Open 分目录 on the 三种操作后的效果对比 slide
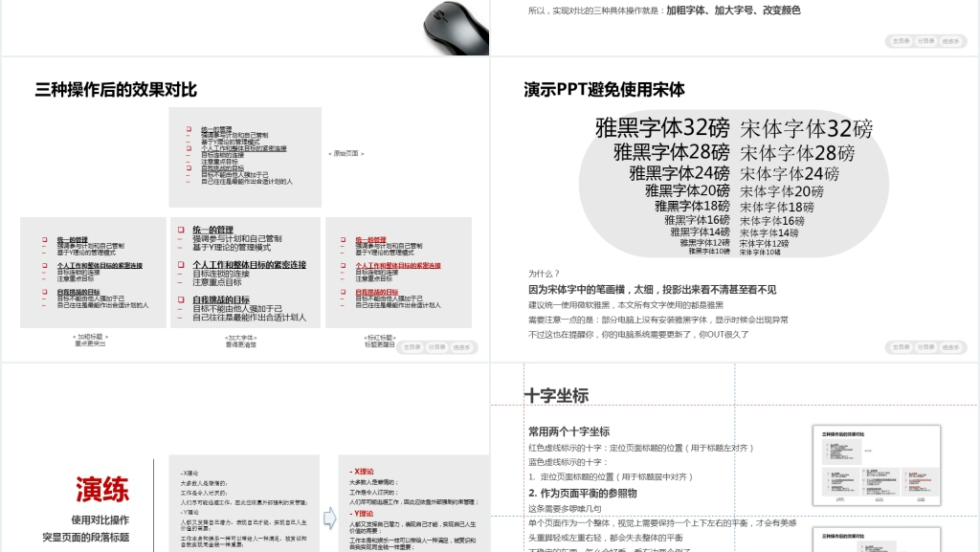The width and height of the screenshot is (980, 552). [436, 346]
